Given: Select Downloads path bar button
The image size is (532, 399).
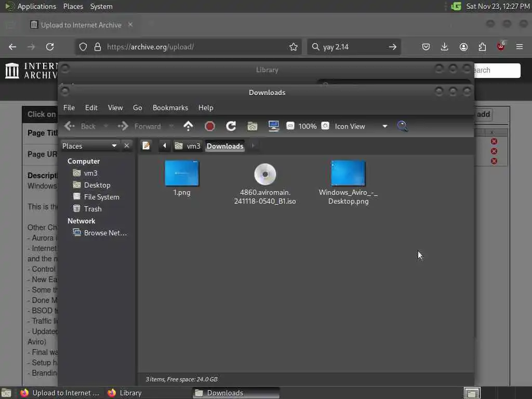Looking at the screenshot, I should (225, 146).
